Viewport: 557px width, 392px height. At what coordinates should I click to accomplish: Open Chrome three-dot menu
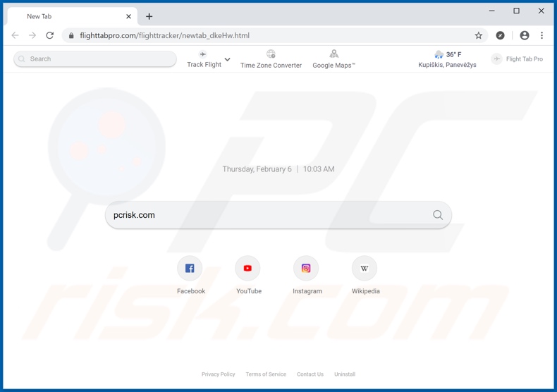[x=541, y=35]
